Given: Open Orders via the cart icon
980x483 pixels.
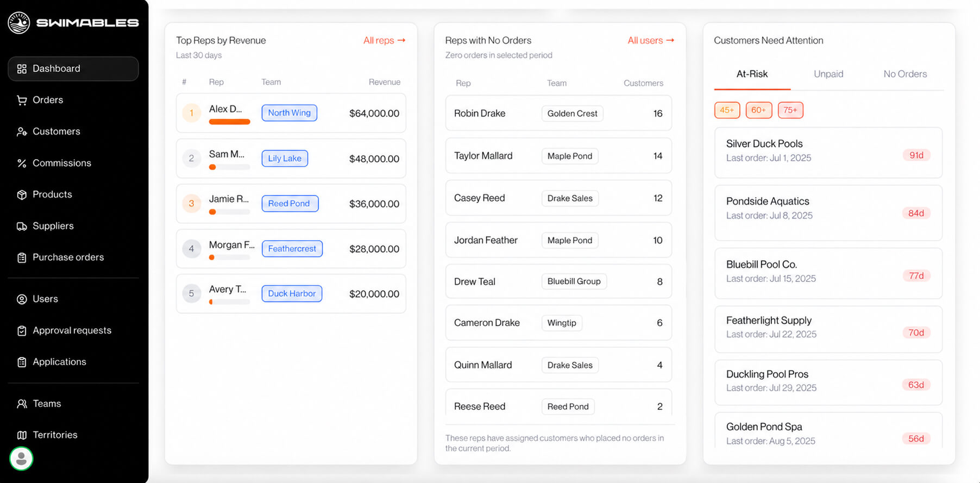Looking at the screenshot, I should point(22,101).
